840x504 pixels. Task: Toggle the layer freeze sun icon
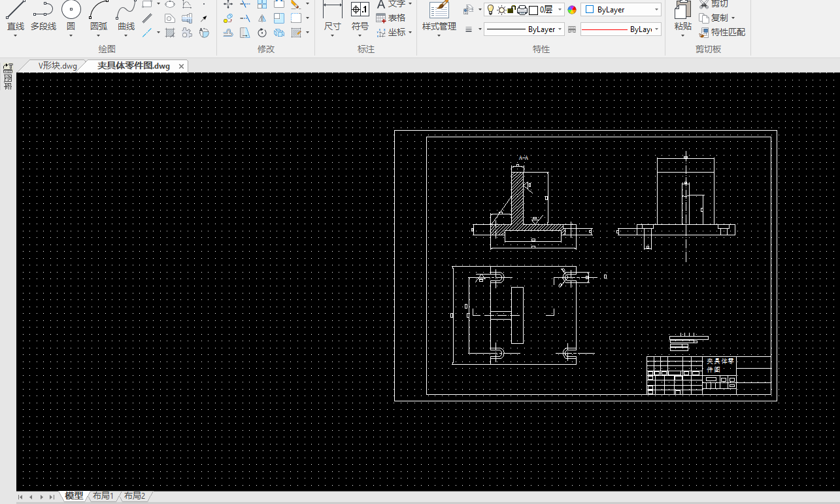(x=501, y=10)
